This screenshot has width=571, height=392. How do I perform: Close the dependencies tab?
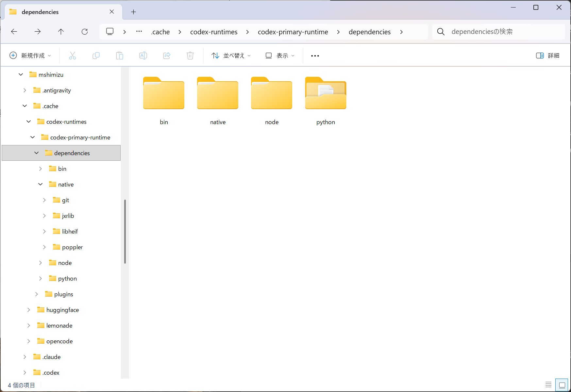112,12
